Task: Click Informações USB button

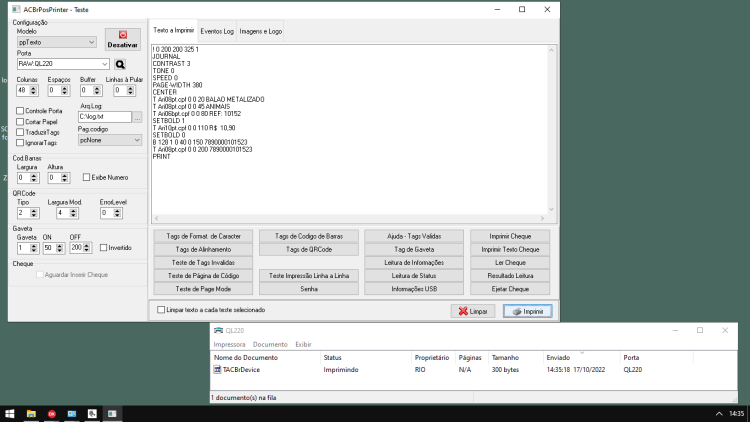Action: click(x=414, y=289)
